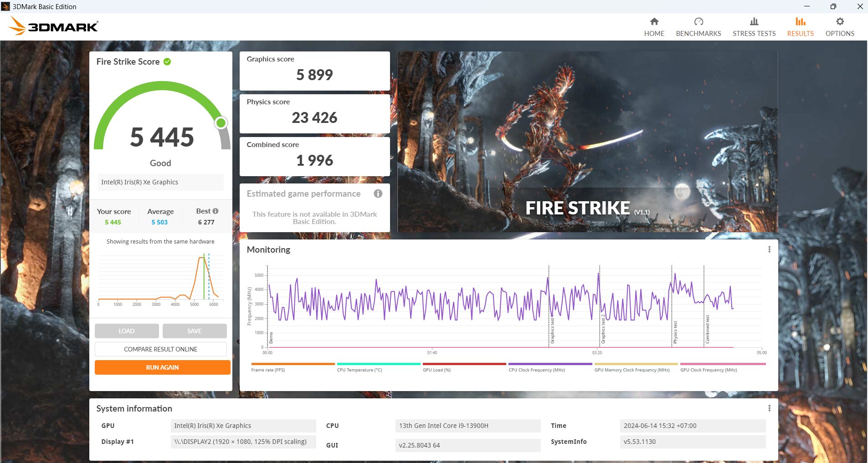Open the STRESS TESTS tab

(754, 27)
